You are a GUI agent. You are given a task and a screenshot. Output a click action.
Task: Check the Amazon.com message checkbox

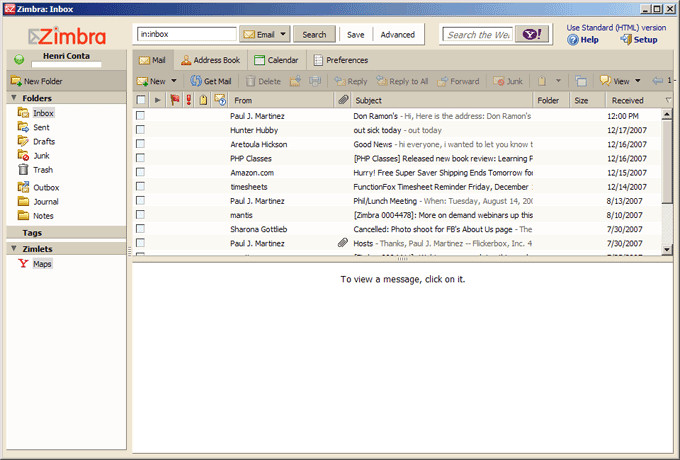point(140,172)
